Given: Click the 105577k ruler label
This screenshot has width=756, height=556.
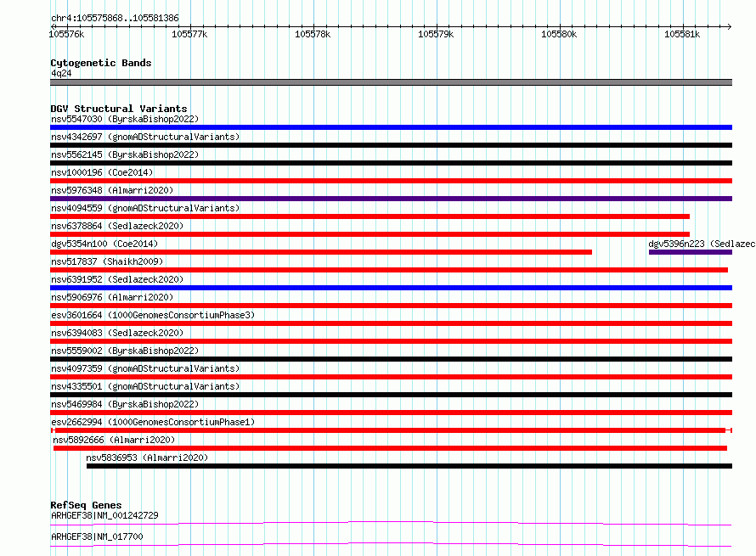Looking at the screenshot, I should click(189, 34).
